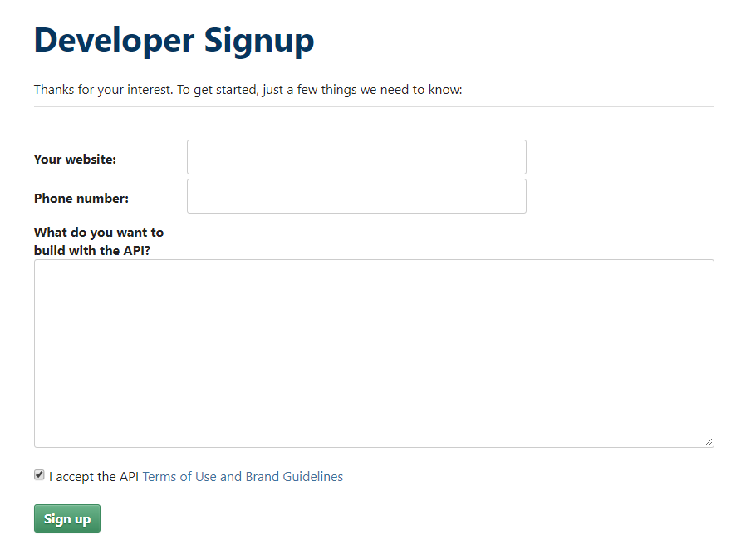The width and height of the screenshot is (741, 560).
Task: Click inside the API description textarea
Action: tap(374, 353)
